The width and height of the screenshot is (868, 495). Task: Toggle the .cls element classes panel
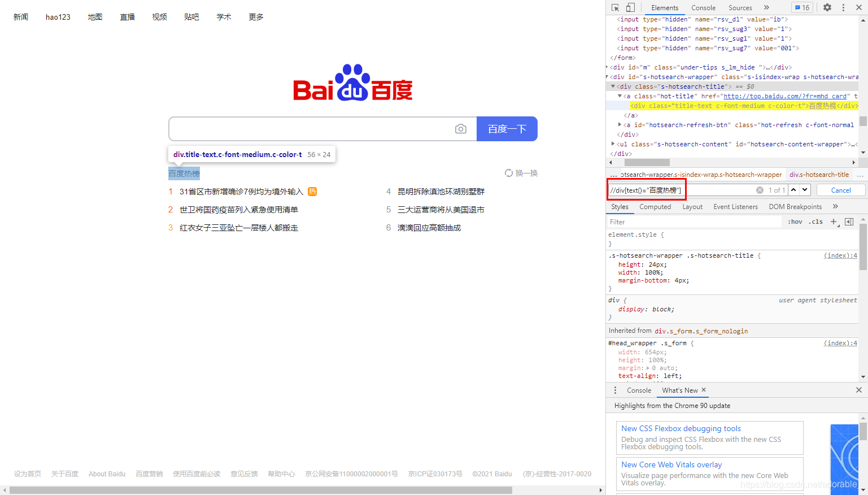[x=815, y=221]
